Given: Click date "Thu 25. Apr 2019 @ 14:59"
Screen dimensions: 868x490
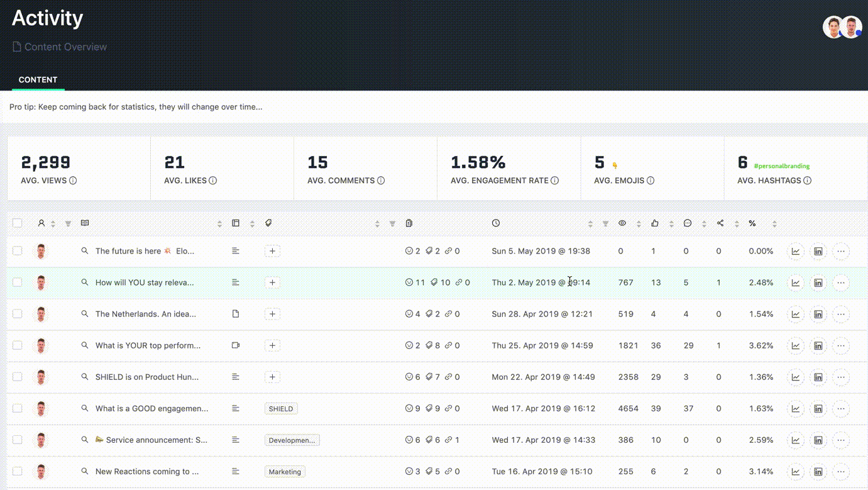Looking at the screenshot, I should click(542, 345).
